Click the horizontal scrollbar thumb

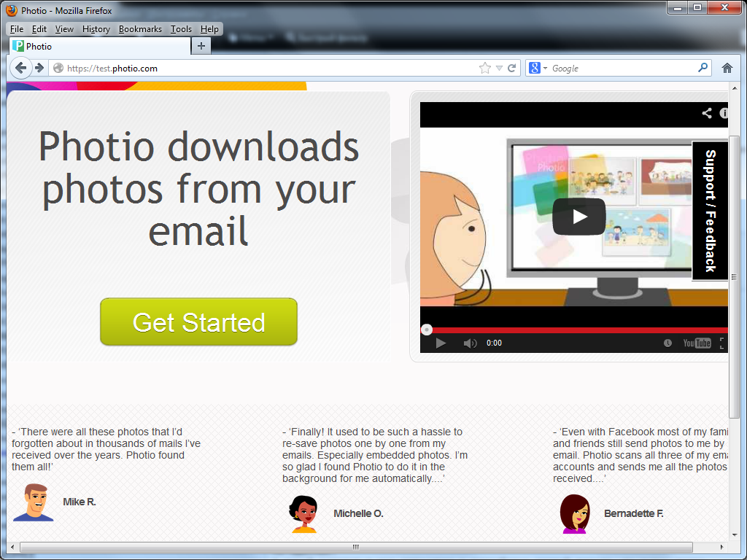(x=356, y=547)
